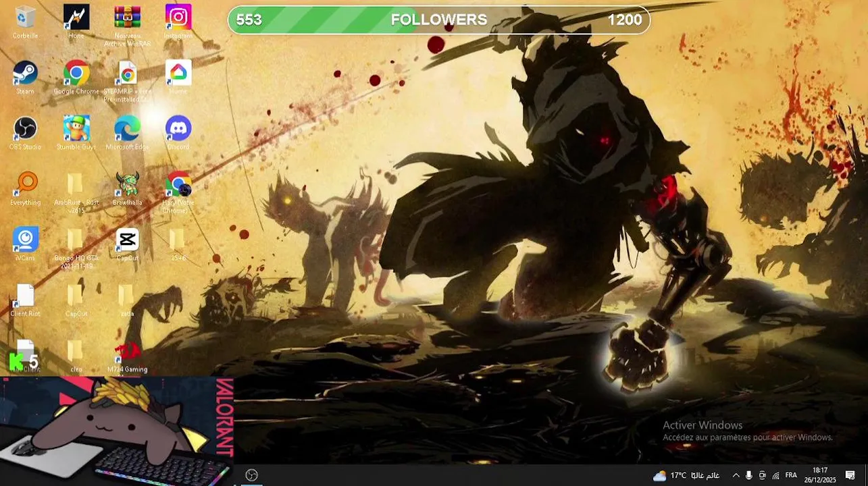Launch OBS Studio from the desktop

(x=25, y=133)
